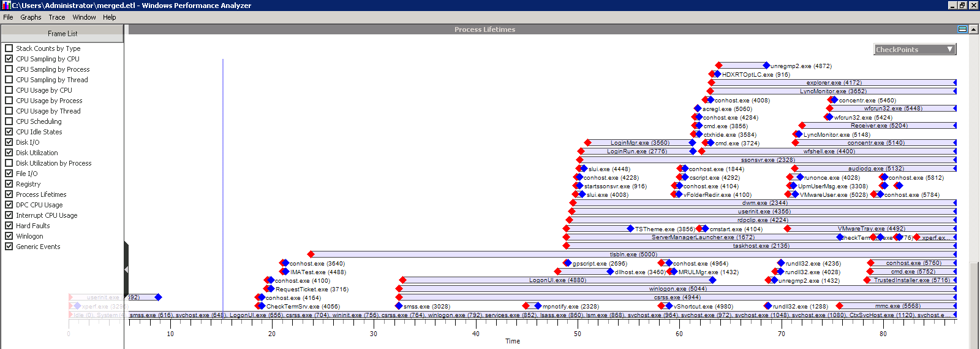
Task: Click blue end diamond of LogonUI.exe (4880)
Action: point(712,280)
